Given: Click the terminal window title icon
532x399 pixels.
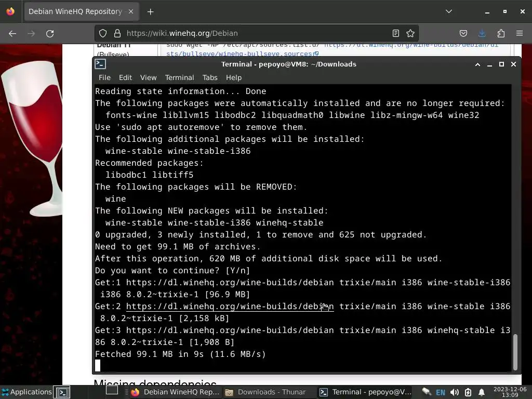Looking at the screenshot, I should (100, 64).
